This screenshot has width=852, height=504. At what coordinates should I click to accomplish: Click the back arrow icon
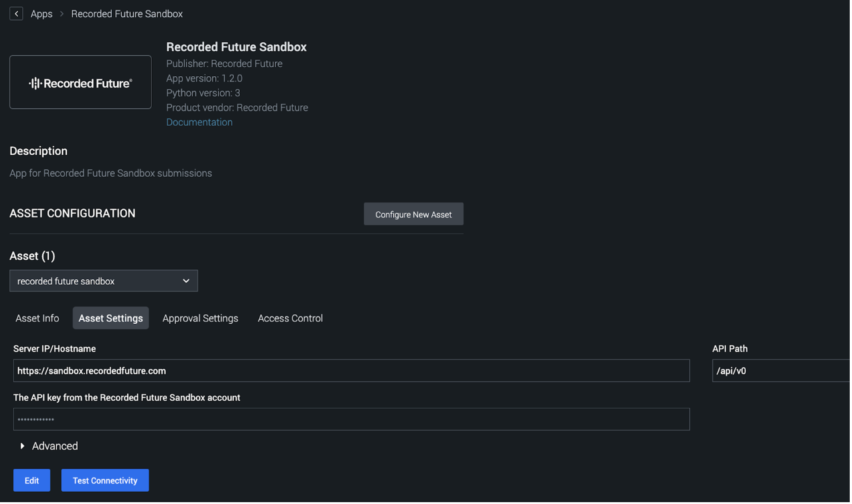pyautogui.click(x=16, y=14)
